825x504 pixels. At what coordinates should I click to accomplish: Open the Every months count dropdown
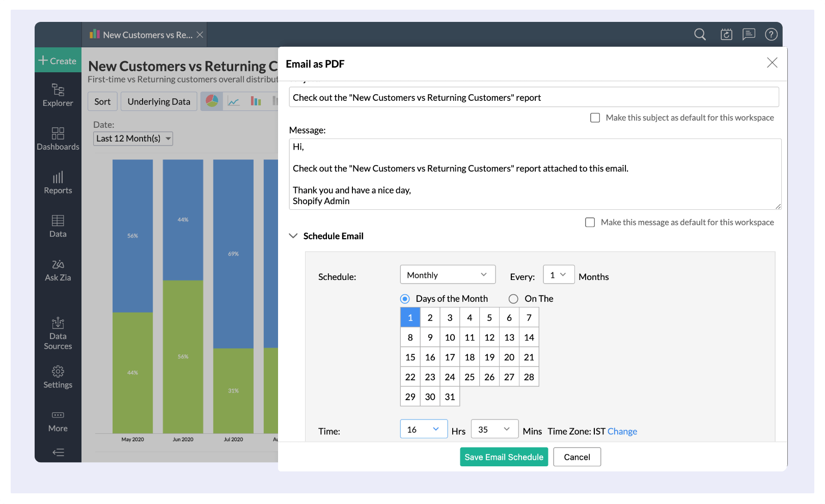point(559,275)
